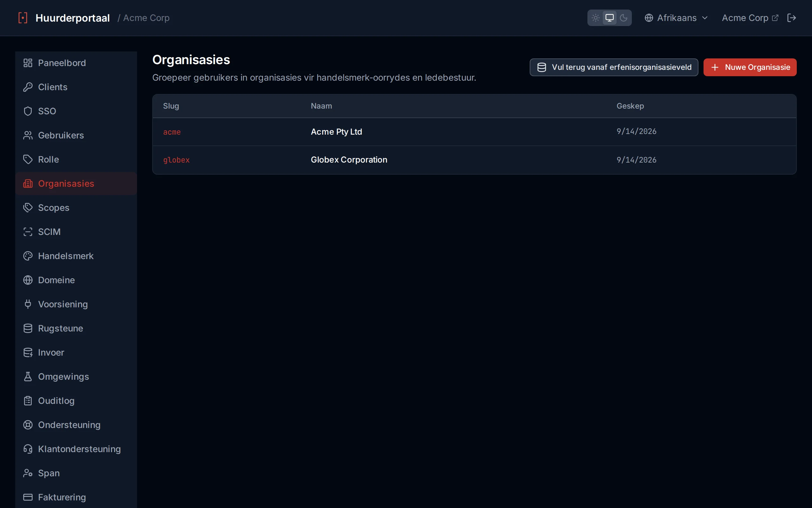
Task: Click the globex slug link
Action: coord(176,160)
